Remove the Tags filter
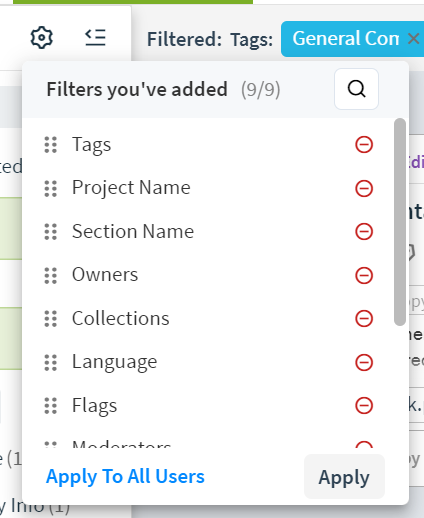The width and height of the screenshot is (424, 518). coord(364,145)
